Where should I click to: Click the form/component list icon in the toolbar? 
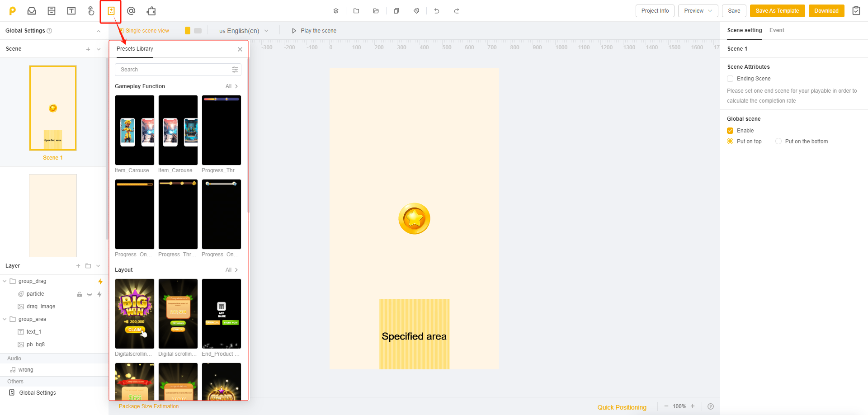(52, 11)
